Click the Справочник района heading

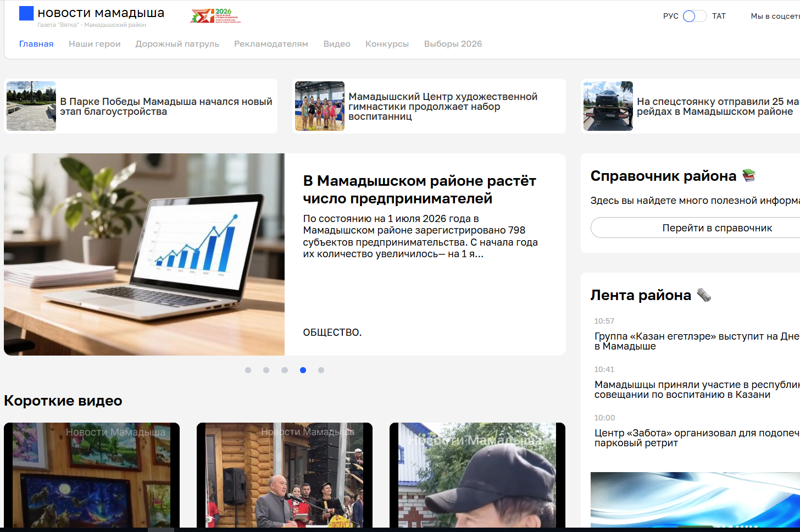663,176
